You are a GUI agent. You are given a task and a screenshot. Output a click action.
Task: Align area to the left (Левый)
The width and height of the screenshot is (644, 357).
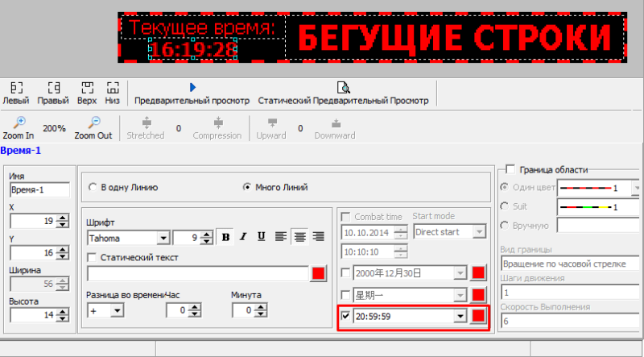[16, 93]
